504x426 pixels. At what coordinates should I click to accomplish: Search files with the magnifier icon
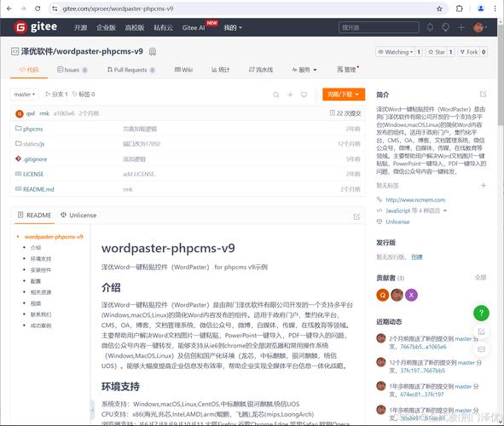coord(275,95)
